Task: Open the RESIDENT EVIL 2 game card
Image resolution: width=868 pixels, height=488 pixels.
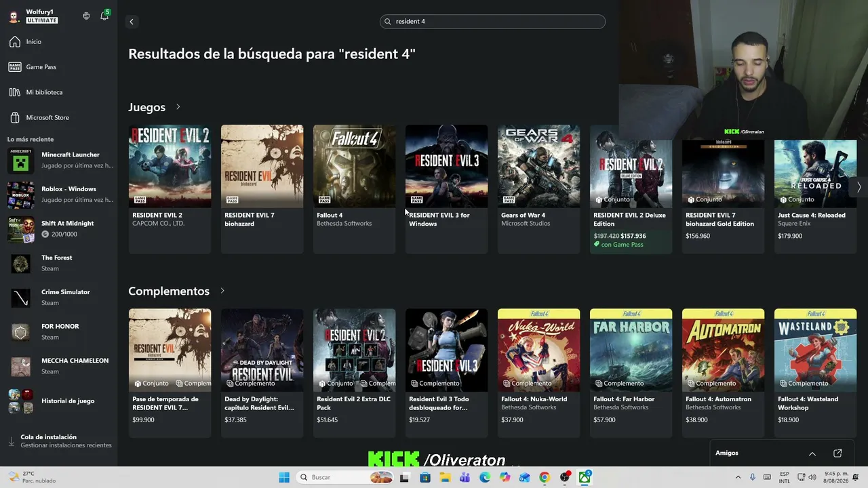Action: pos(170,189)
